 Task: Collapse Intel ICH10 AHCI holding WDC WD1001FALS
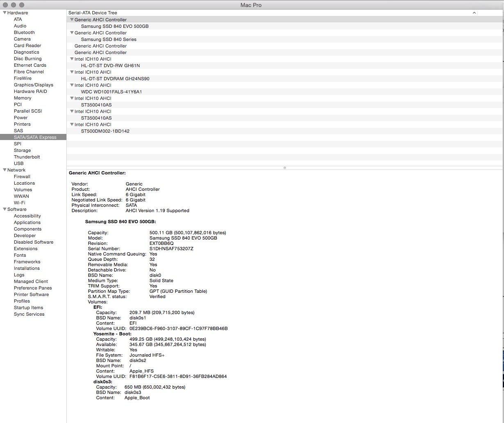click(72, 85)
